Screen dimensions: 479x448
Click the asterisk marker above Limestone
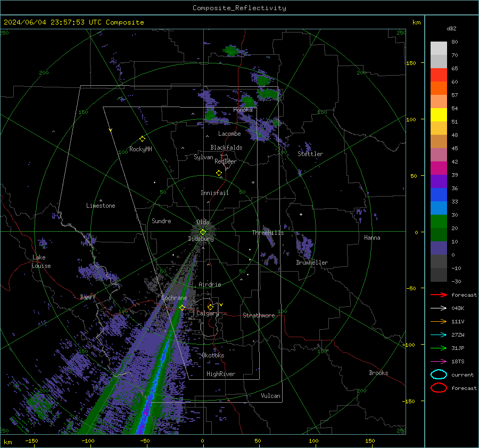coord(101,201)
